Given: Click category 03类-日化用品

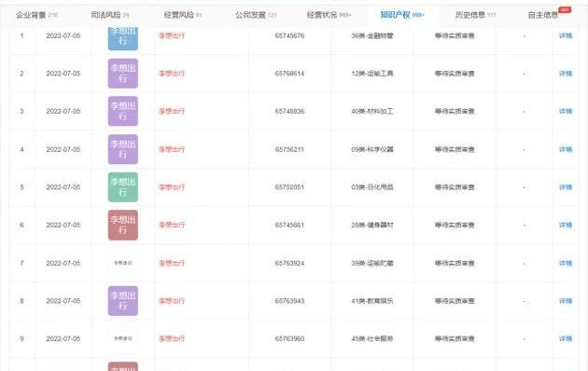Looking at the screenshot, I should point(372,187).
